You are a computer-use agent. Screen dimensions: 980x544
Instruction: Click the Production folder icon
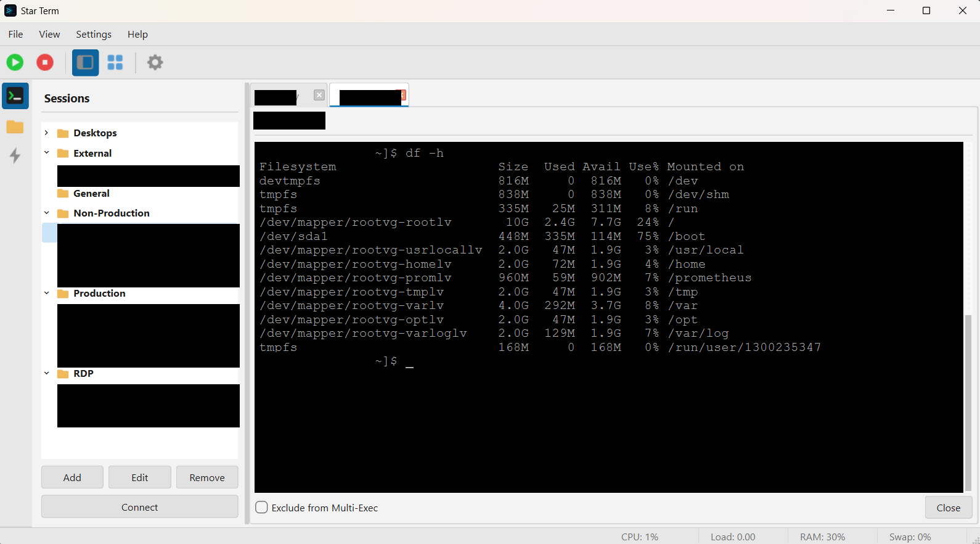[63, 294]
